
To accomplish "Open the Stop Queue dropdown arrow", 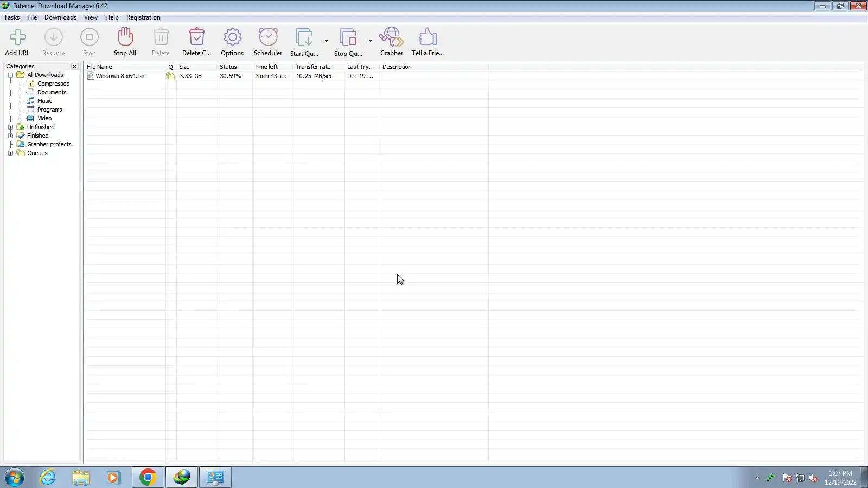I will [370, 41].
